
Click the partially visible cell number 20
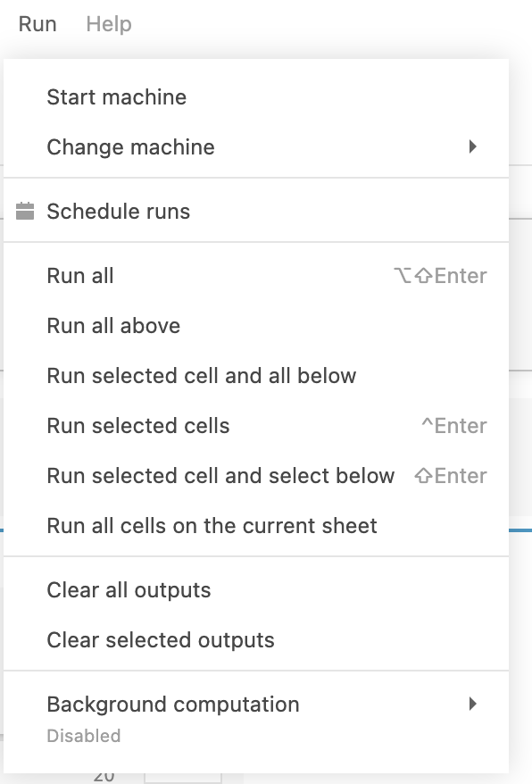pyautogui.click(x=104, y=776)
